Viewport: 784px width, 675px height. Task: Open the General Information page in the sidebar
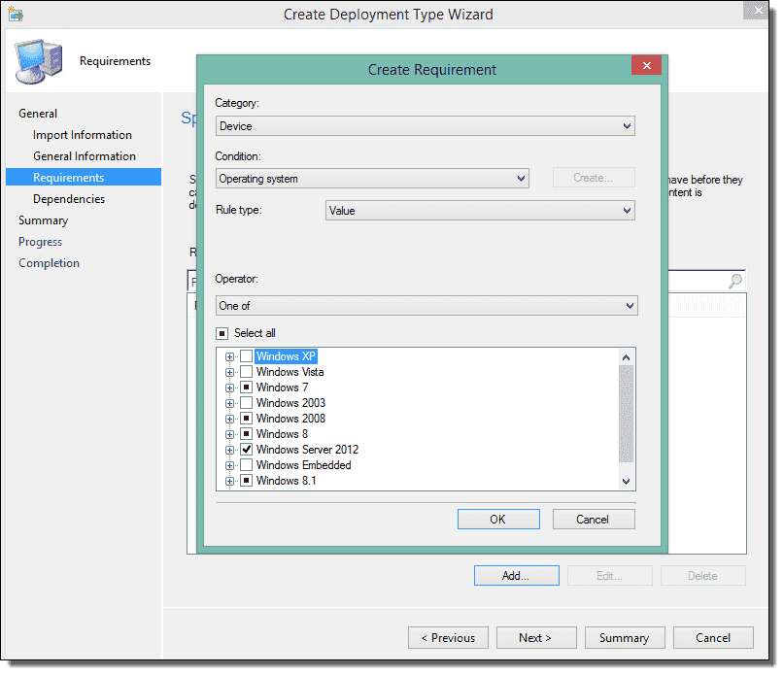click(85, 155)
